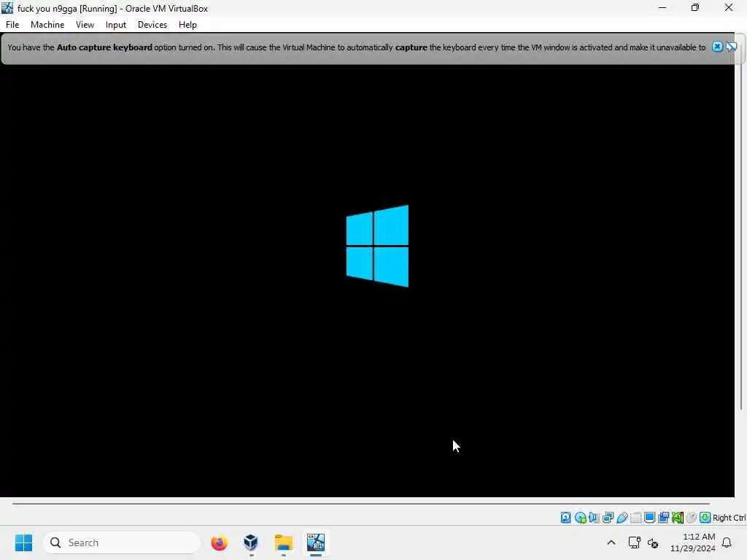The height and width of the screenshot is (560, 747).
Task: Click the mouse integration status icon
Action: (692, 517)
